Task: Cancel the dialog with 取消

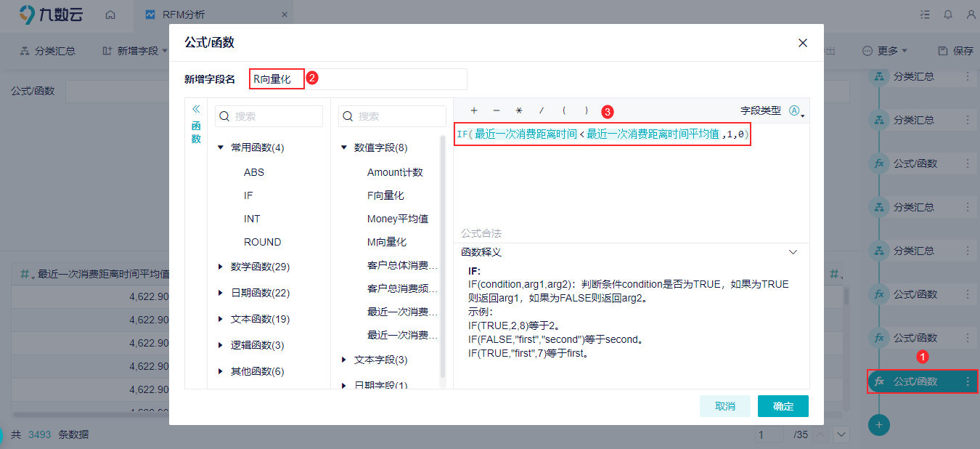Action: (x=725, y=406)
